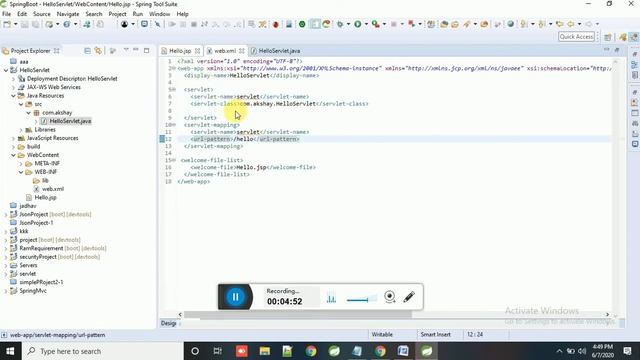Click the volume icon in system tray
The width and height of the screenshot is (640, 360).
coord(582,351)
